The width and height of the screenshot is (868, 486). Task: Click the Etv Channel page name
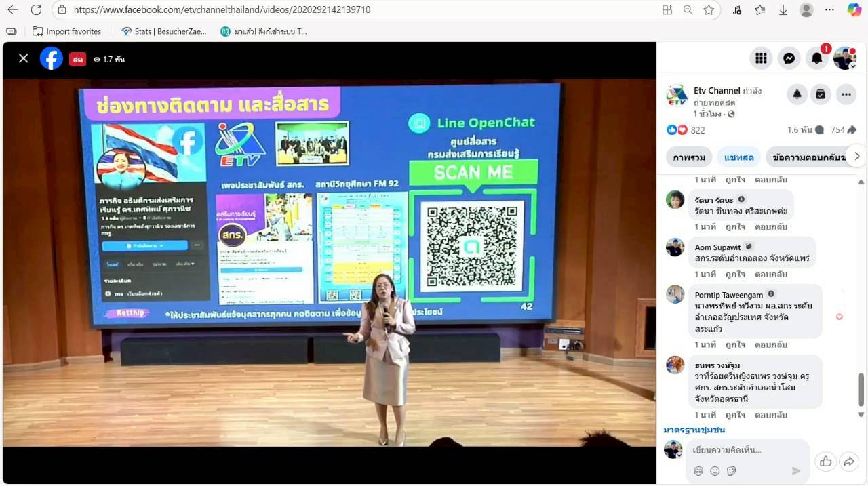pyautogui.click(x=717, y=91)
